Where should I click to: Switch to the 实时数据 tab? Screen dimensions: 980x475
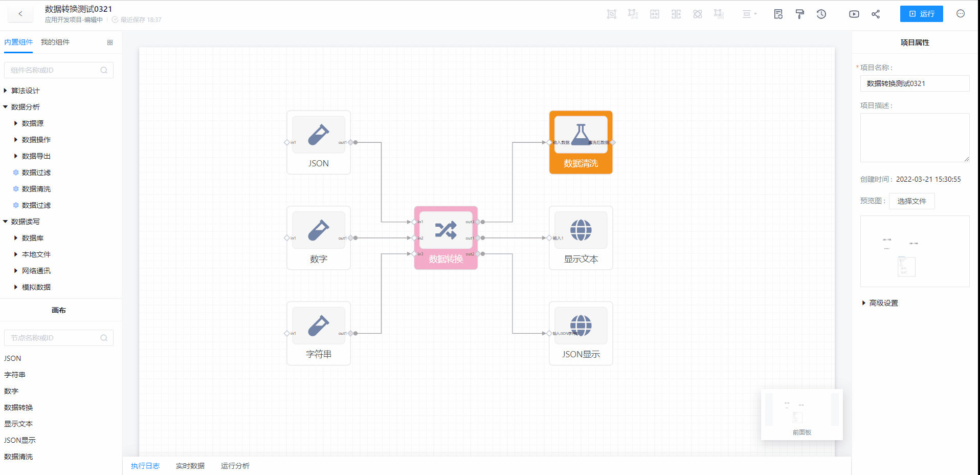point(190,466)
